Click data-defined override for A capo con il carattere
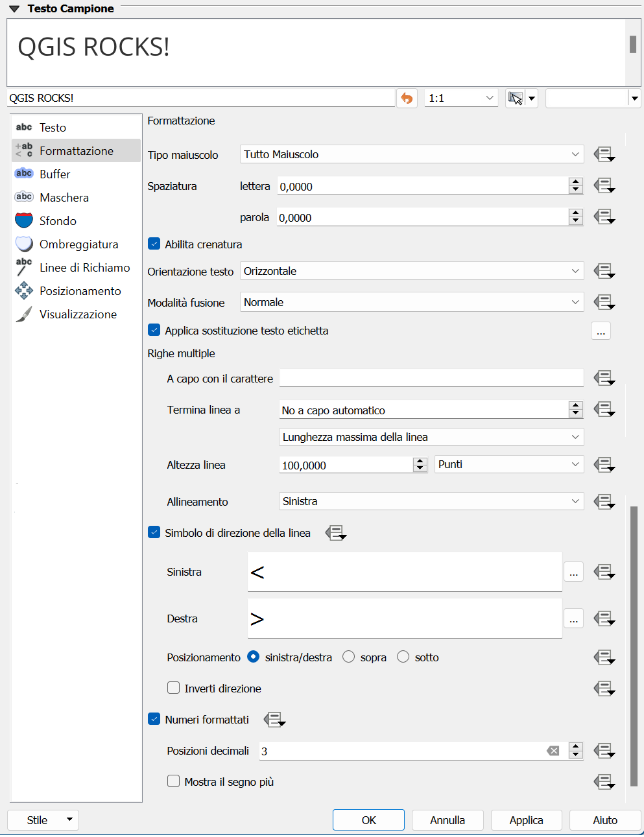 coord(604,378)
